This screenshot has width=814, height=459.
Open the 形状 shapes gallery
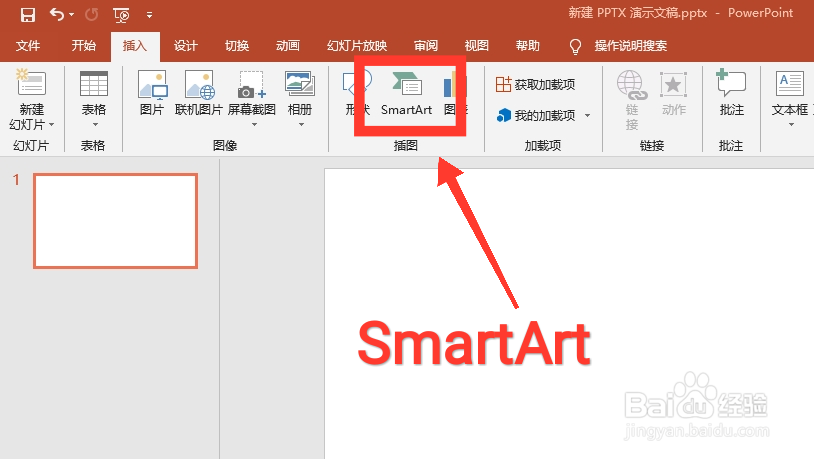(x=358, y=93)
